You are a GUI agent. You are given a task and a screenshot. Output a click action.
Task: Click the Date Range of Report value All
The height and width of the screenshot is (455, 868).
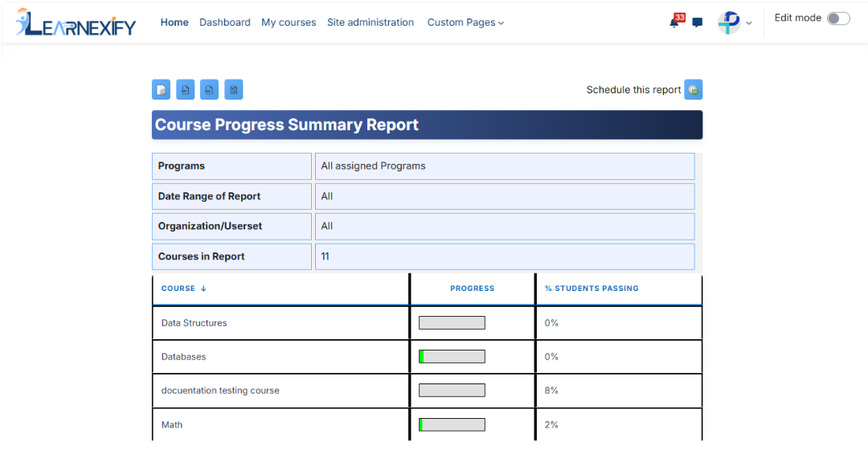505,196
